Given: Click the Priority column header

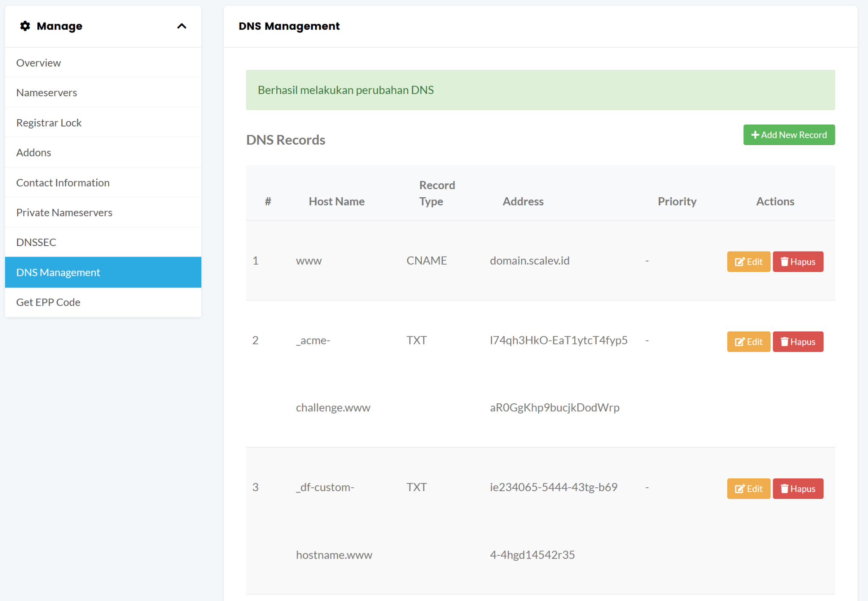Looking at the screenshot, I should pos(677,201).
